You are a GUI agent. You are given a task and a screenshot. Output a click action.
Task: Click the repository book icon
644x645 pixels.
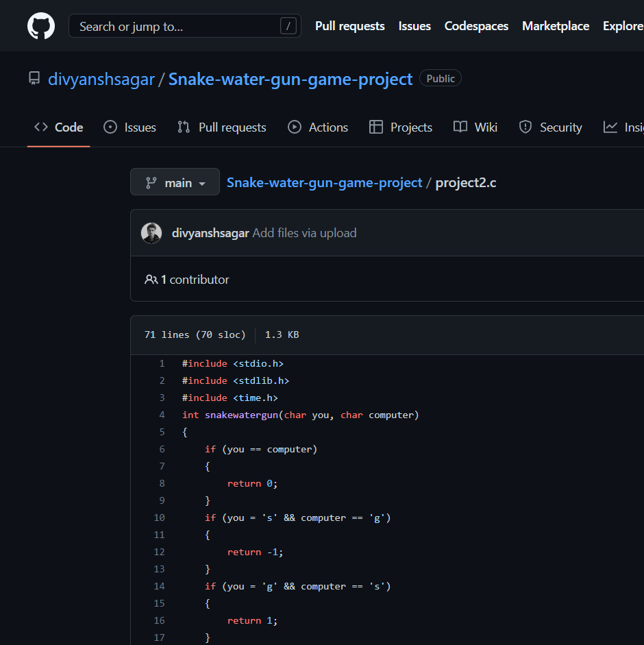tap(34, 78)
